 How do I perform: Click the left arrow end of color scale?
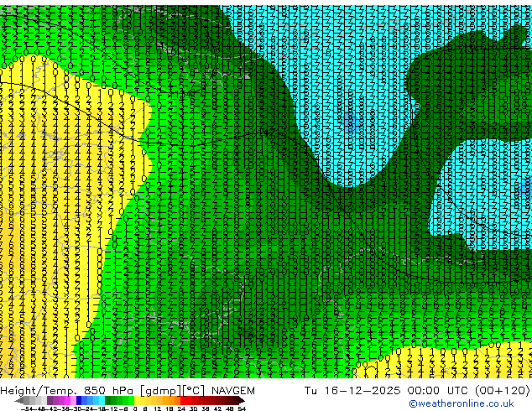[x=19, y=401]
